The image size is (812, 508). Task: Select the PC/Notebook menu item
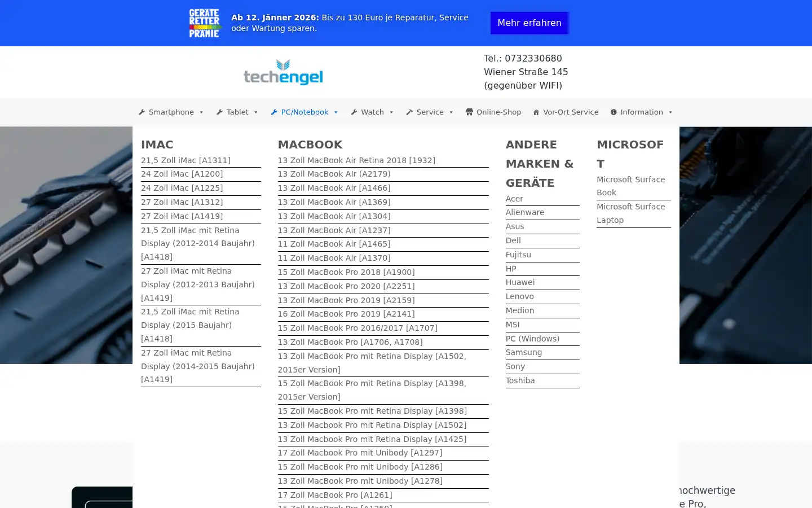[304, 112]
